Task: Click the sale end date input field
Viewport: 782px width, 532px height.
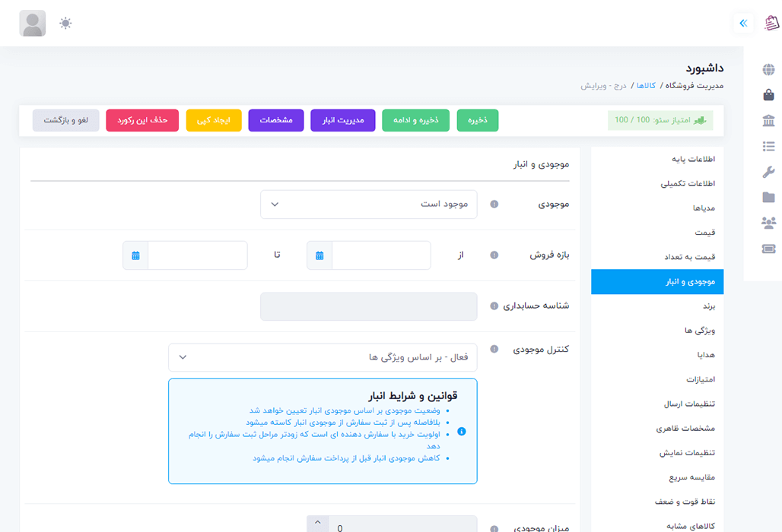Action: (197, 255)
